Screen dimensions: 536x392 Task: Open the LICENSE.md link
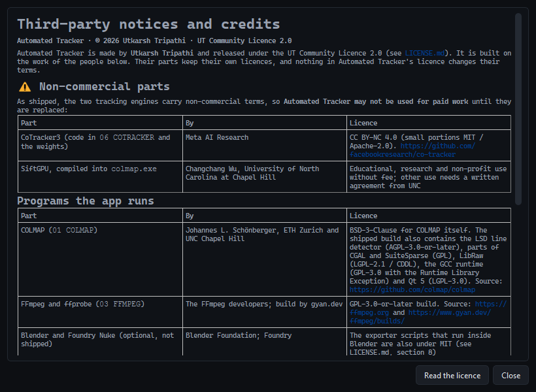click(x=425, y=53)
